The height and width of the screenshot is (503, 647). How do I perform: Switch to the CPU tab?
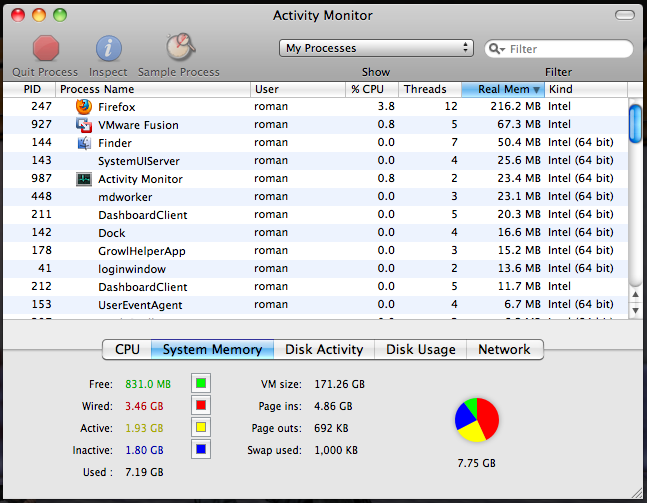pyautogui.click(x=127, y=350)
